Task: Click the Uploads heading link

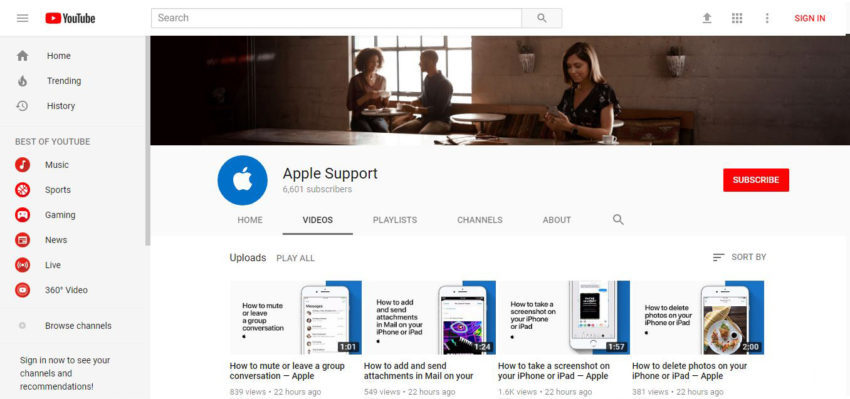Action: pyautogui.click(x=248, y=258)
